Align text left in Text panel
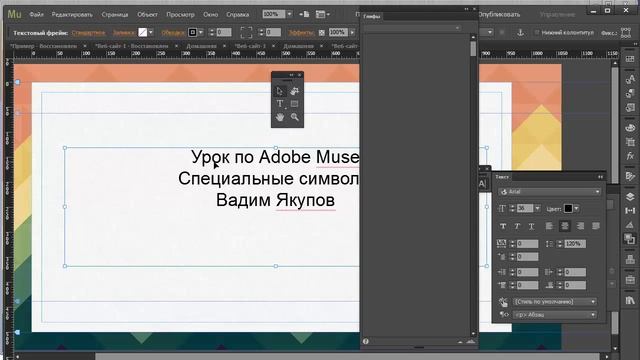Screen dimensions: 640x360 [549, 226]
